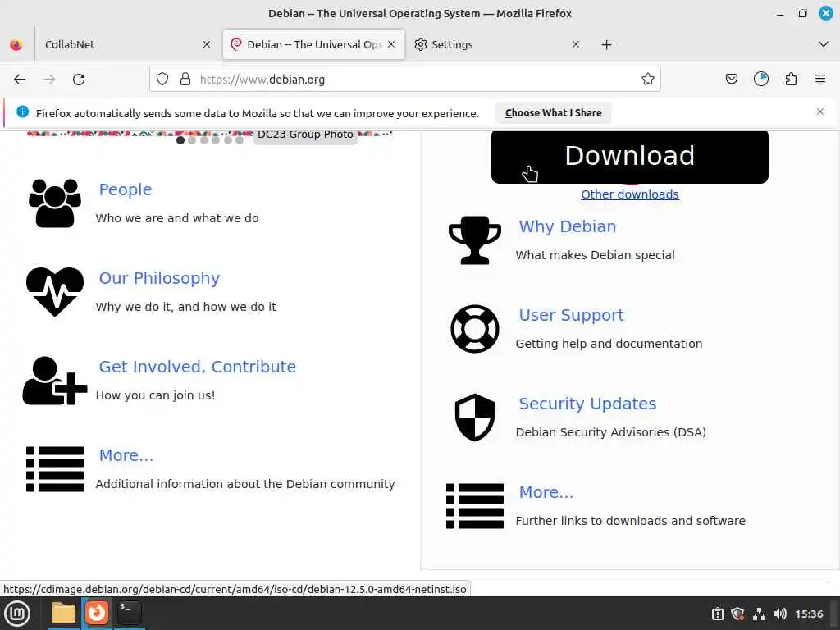Click the downloads More list icon

(475, 505)
